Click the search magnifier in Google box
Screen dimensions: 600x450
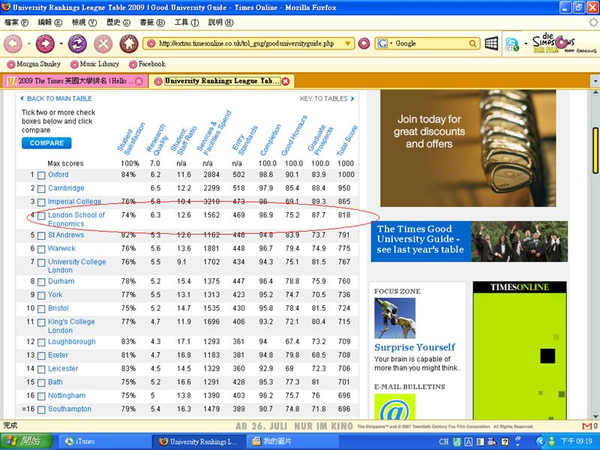tap(473, 43)
